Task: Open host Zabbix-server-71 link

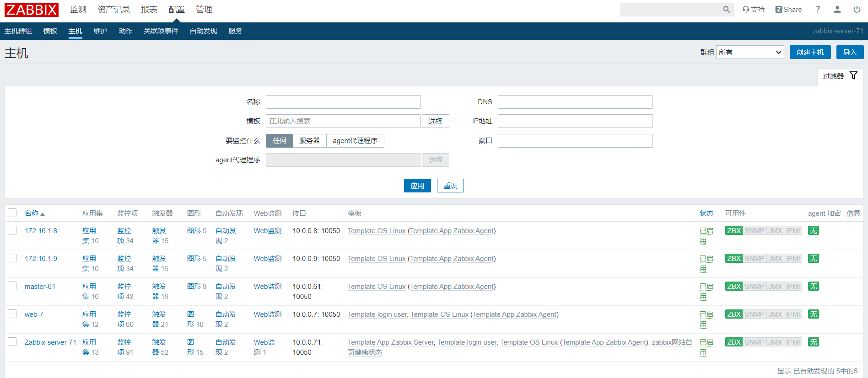Action: tap(50, 342)
